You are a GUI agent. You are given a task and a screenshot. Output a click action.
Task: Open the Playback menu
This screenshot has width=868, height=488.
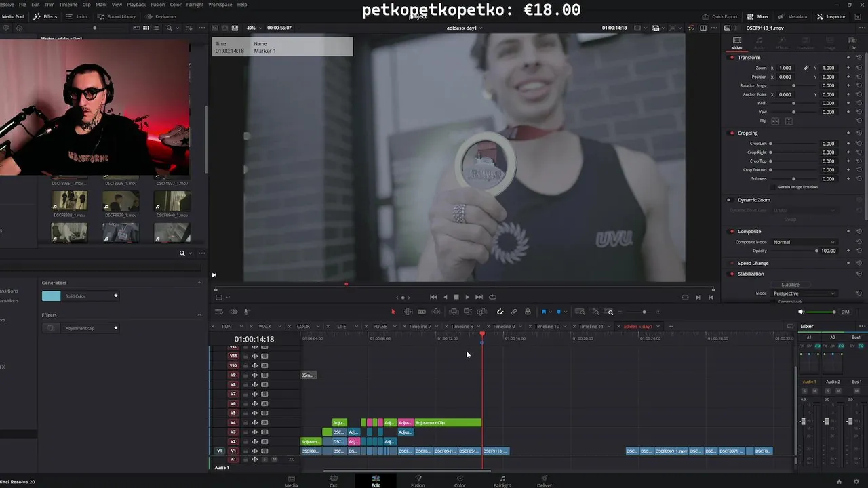coord(136,5)
